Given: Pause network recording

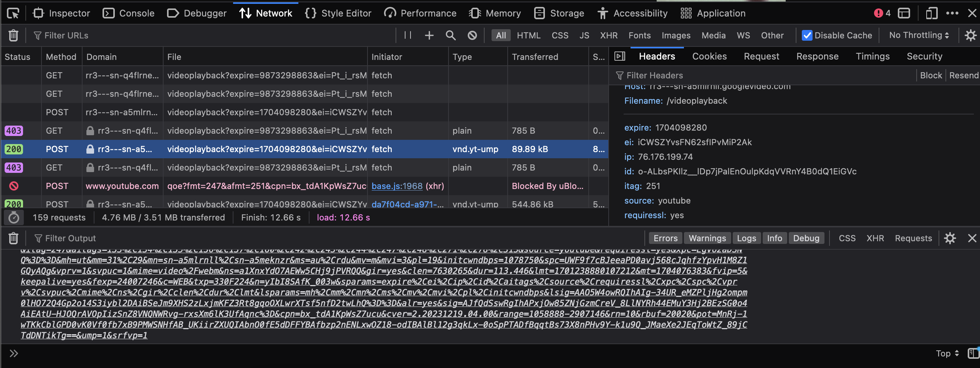Looking at the screenshot, I should [x=408, y=35].
